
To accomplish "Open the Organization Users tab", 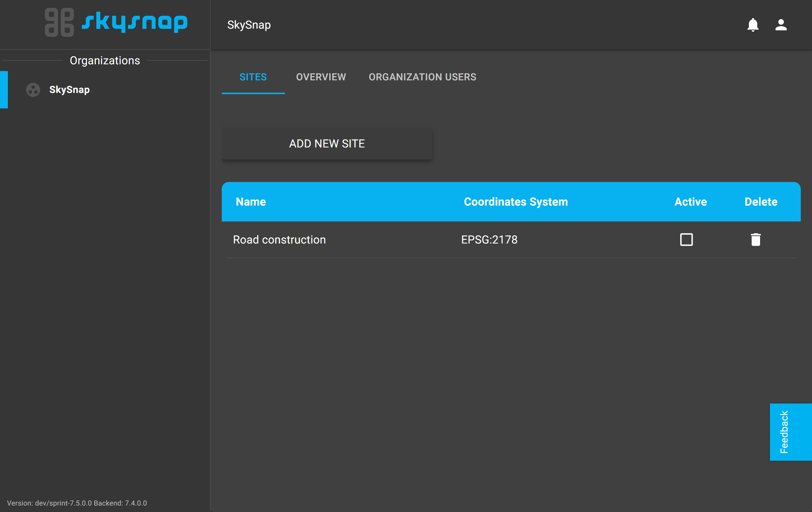I will click(x=422, y=77).
